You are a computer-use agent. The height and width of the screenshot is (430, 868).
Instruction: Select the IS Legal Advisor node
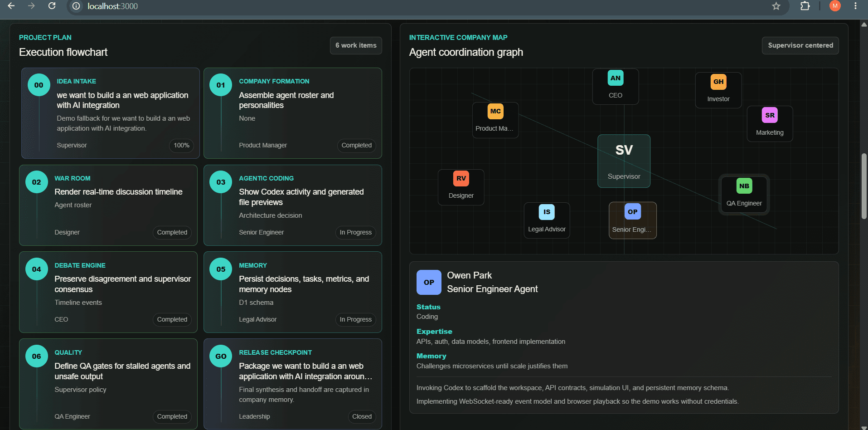[x=547, y=220]
